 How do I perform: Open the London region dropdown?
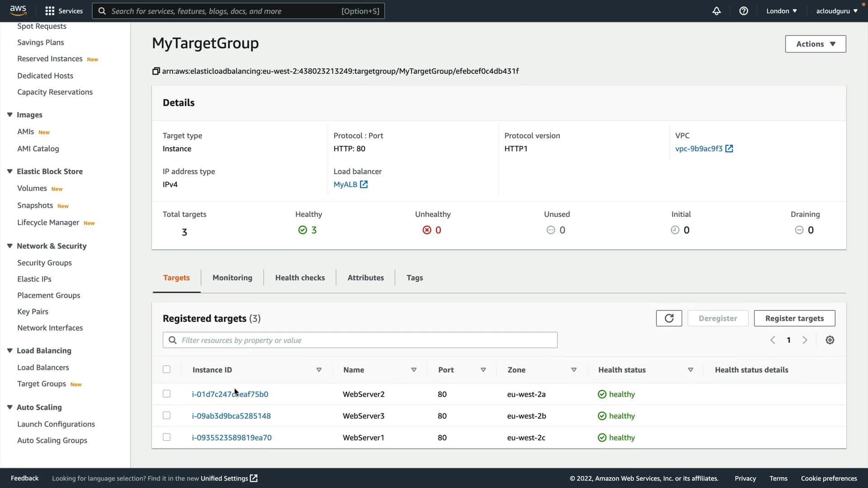tap(781, 11)
